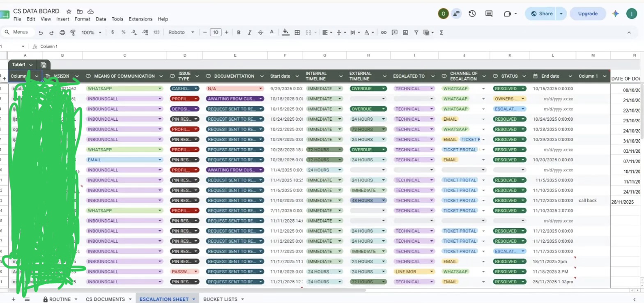
Task: Open version history clock icon
Action: click(x=472, y=14)
